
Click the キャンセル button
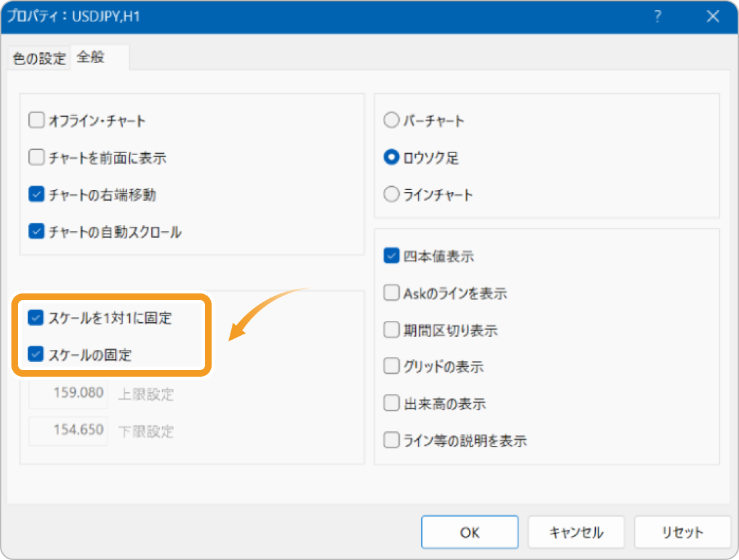[x=576, y=532]
